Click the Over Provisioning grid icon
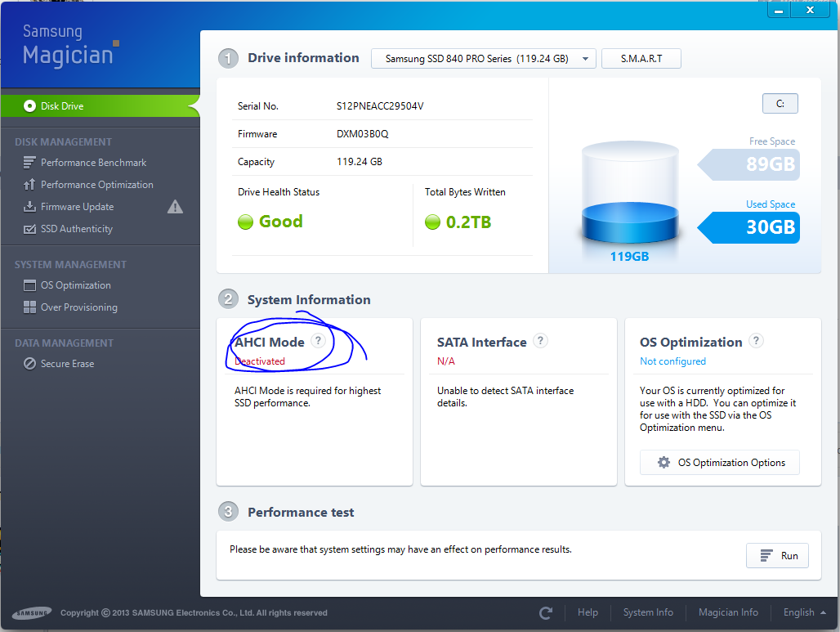 29,307
